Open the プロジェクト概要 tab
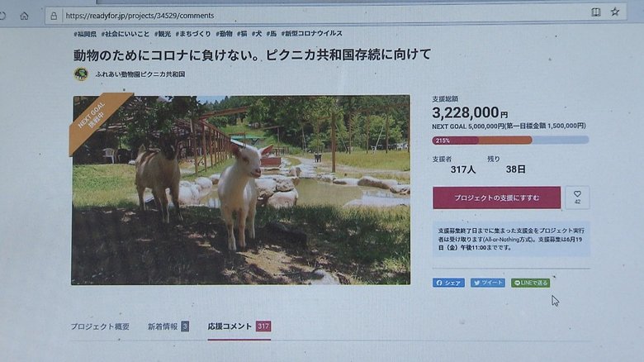Screen dimensions: 644x362 (x=100, y=326)
